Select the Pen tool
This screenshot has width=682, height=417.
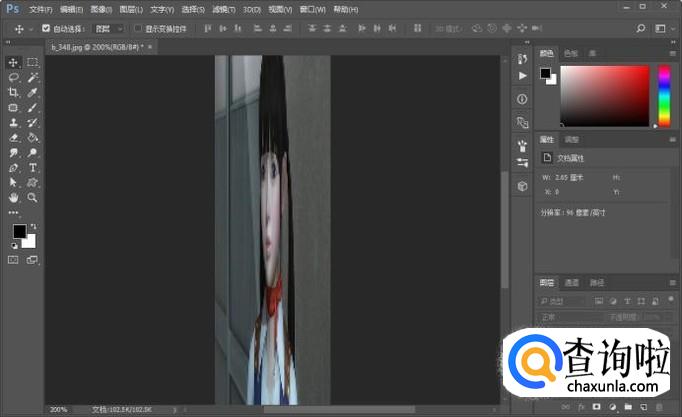pos(13,168)
